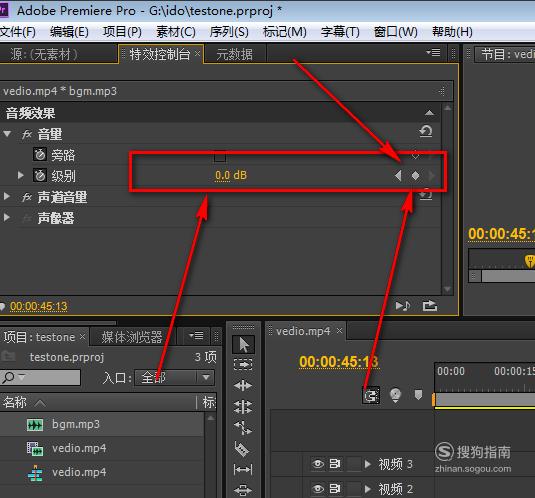
Task: Open the 素材(C) menu
Action: [x=176, y=32]
